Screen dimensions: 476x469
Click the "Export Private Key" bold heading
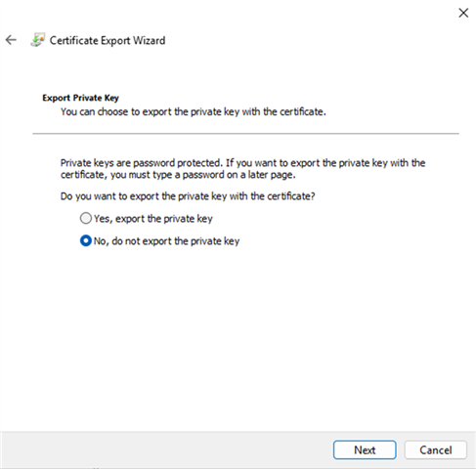(x=80, y=98)
